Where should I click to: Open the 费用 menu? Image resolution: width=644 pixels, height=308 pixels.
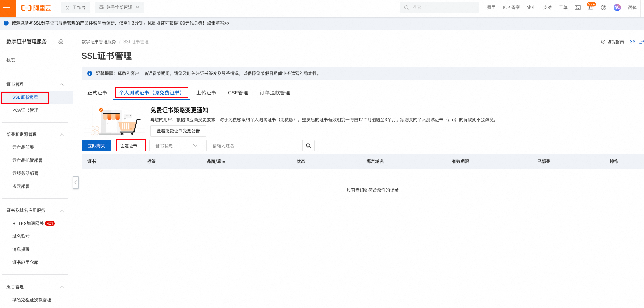coord(491,8)
